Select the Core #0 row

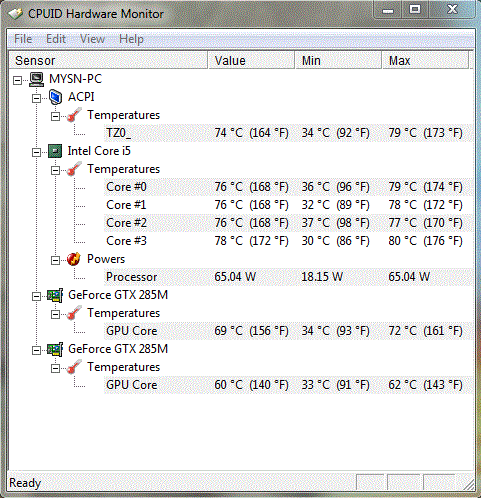(x=289, y=187)
